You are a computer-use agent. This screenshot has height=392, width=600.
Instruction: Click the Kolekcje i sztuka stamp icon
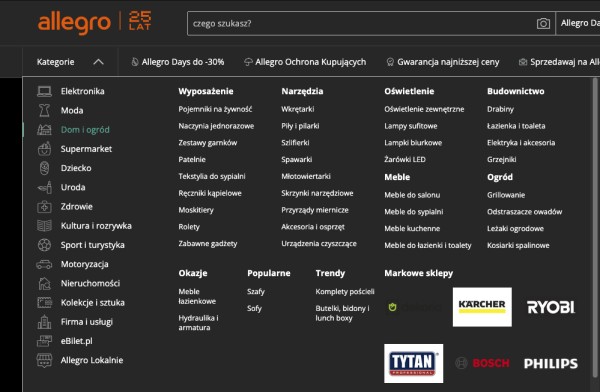[x=44, y=302]
